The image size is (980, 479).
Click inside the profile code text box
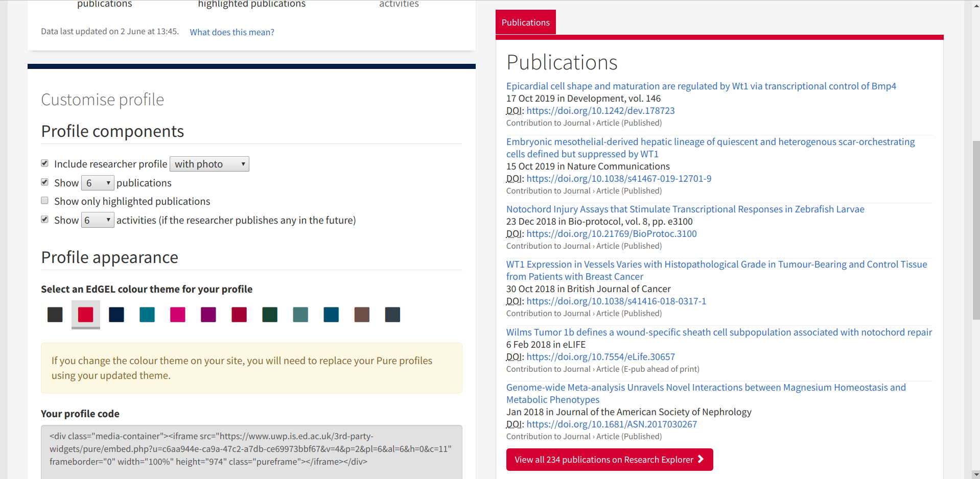tap(251, 449)
